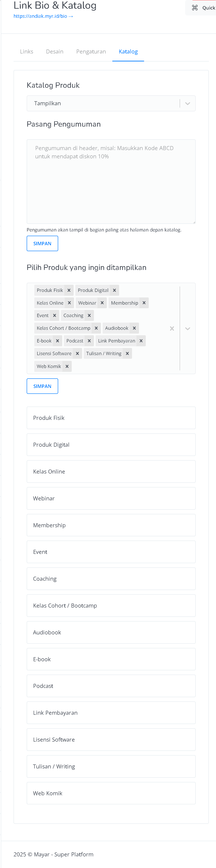216x868 pixels.
Task: Open the andiak.myr.id/bio link
Action: [x=43, y=16]
